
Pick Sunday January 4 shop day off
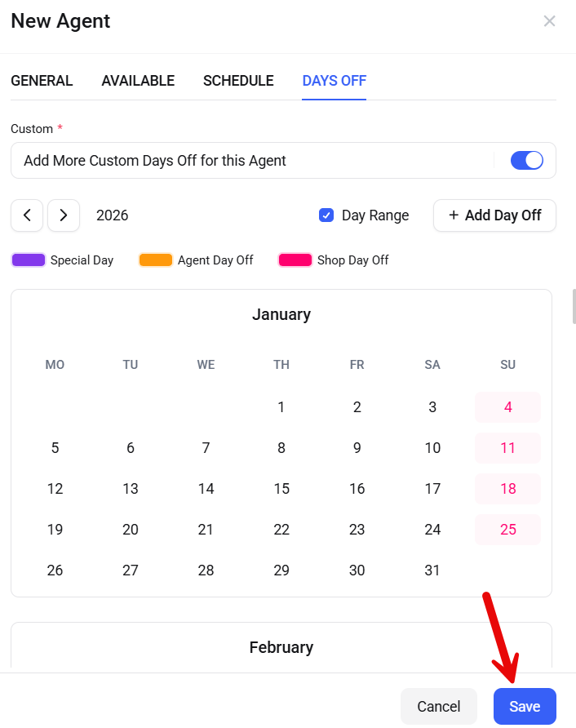(507, 407)
